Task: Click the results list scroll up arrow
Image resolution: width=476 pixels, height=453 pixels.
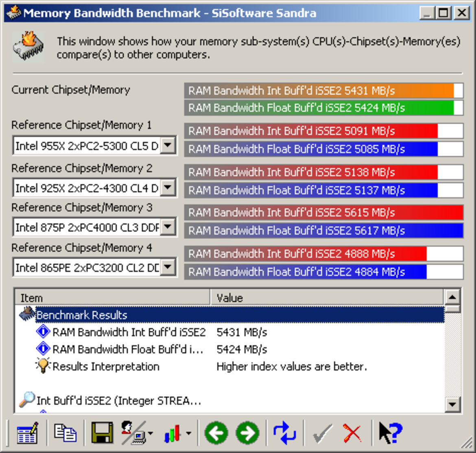Action: coord(452,297)
